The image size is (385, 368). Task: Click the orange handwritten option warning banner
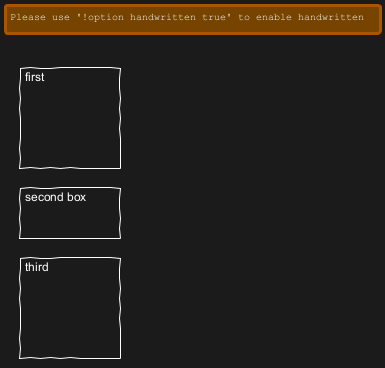[x=193, y=19]
